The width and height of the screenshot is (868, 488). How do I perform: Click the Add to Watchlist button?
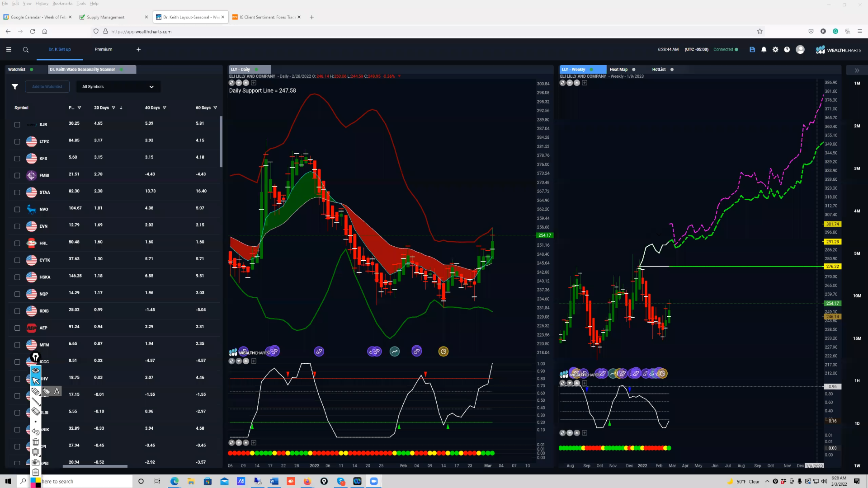(47, 87)
